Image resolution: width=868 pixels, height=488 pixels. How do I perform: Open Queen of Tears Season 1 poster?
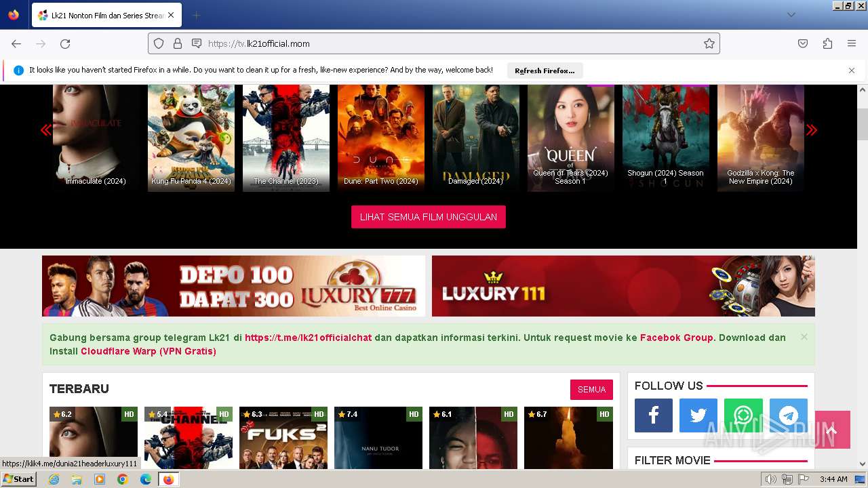click(571, 138)
